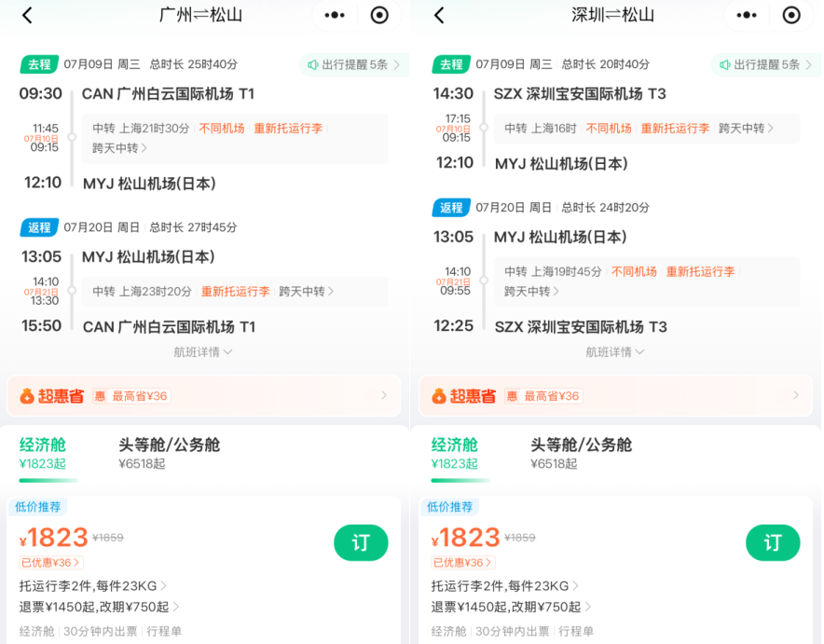Open the more options (...) menu for 广州⇌松山

pos(335,16)
